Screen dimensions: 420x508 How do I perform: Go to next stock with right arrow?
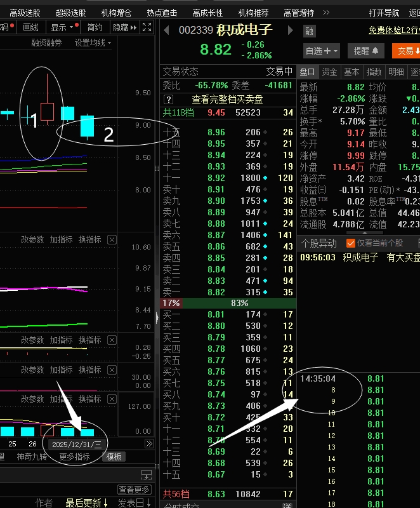tap(290, 30)
